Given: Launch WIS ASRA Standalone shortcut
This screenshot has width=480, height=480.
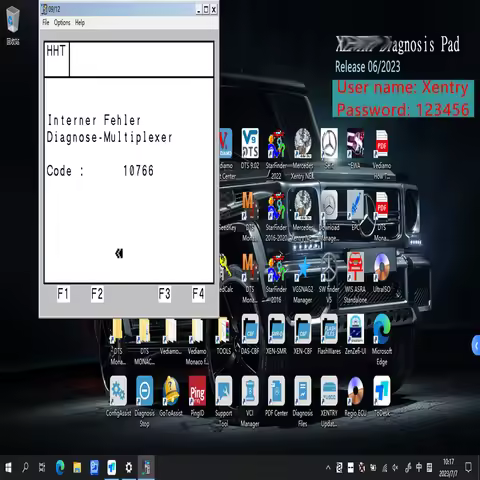Looking at the screenshot, I should coord(355,278).
